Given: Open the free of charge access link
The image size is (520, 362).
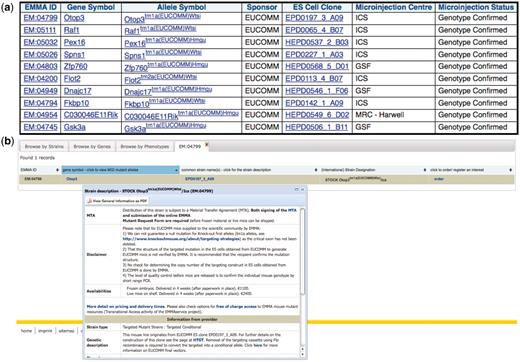Looking at the screenshot, I should (x=236, y=306).
